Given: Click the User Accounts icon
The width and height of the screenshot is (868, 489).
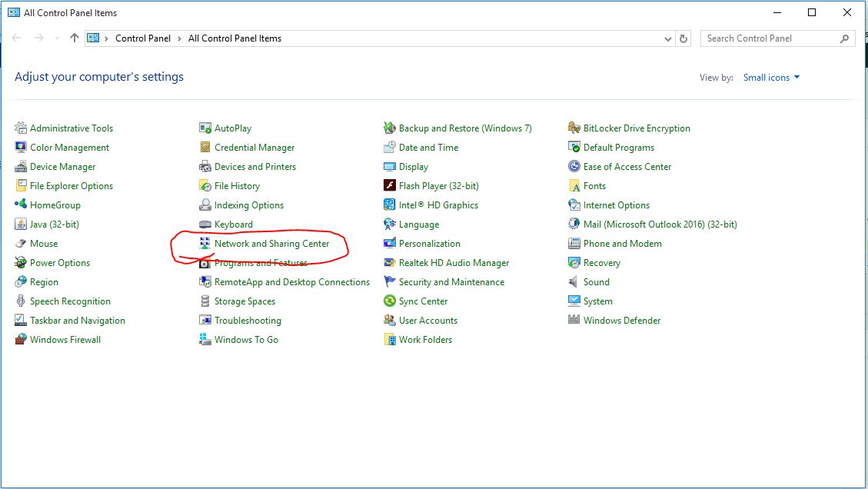Looking at the screenshot, I should [390, 320].
